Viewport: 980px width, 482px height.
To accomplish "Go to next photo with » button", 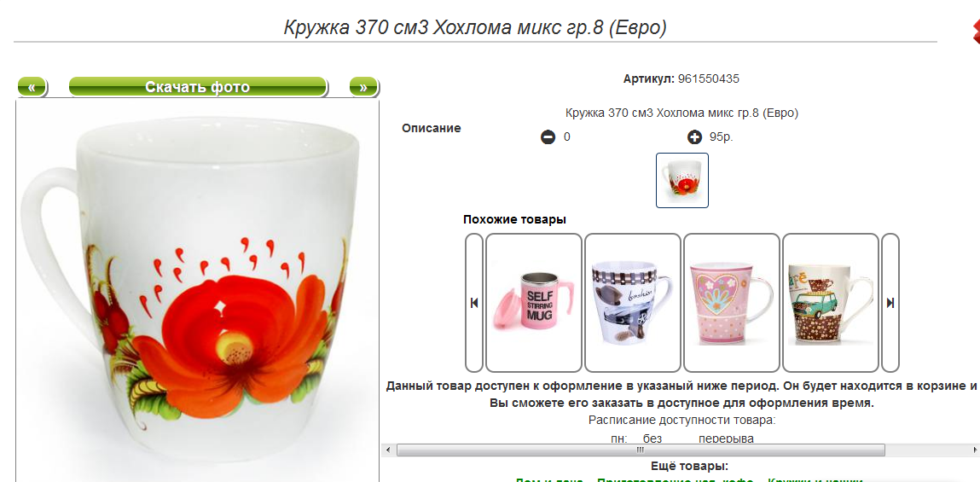I will click(363, 87).
